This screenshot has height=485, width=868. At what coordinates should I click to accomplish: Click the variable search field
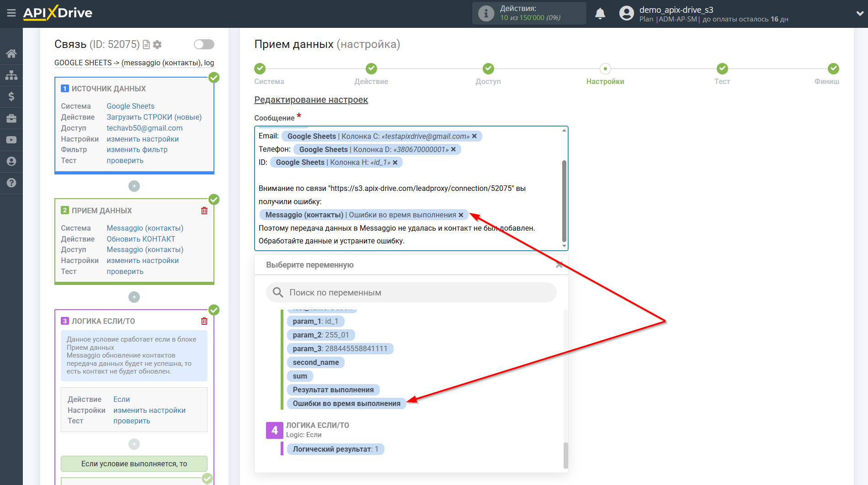pos(411,292)
